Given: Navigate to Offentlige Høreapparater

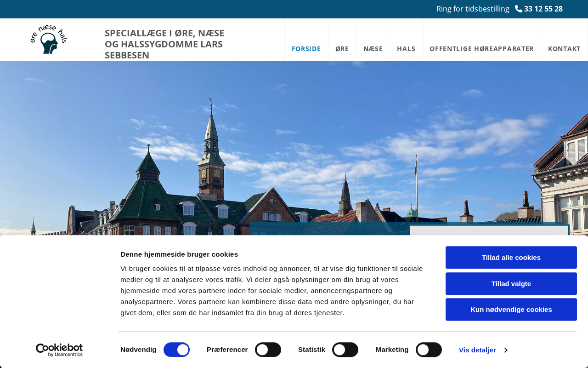Looking at the screenshot, I should (x=481, y=49).
